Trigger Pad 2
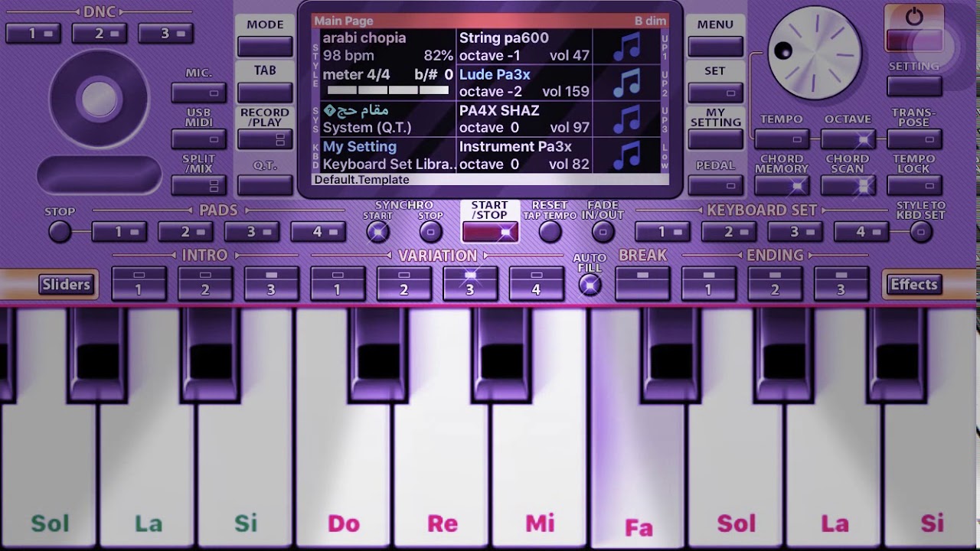The height and width of the screenshot is (551, 980). (185, 231)
